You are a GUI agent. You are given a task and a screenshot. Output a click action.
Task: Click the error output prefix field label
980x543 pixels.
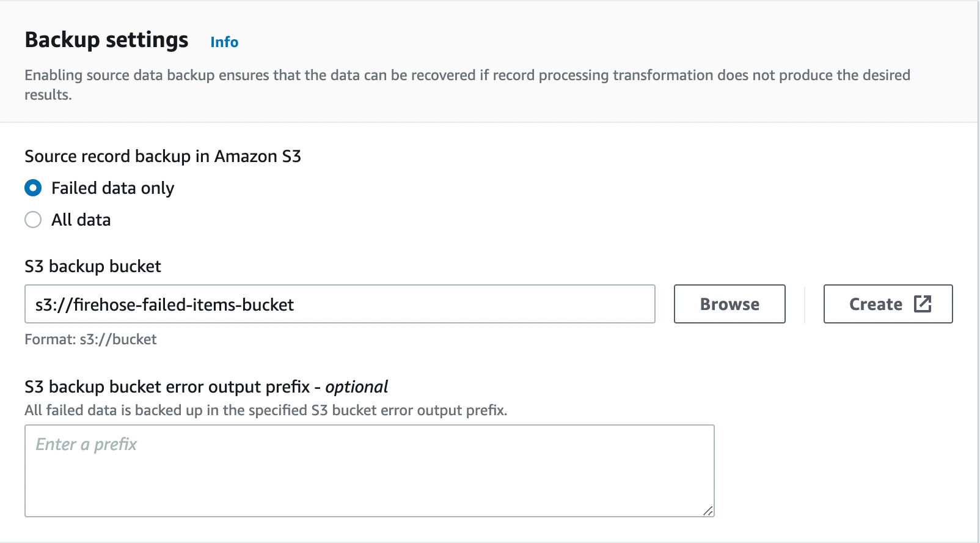(167, 386)
